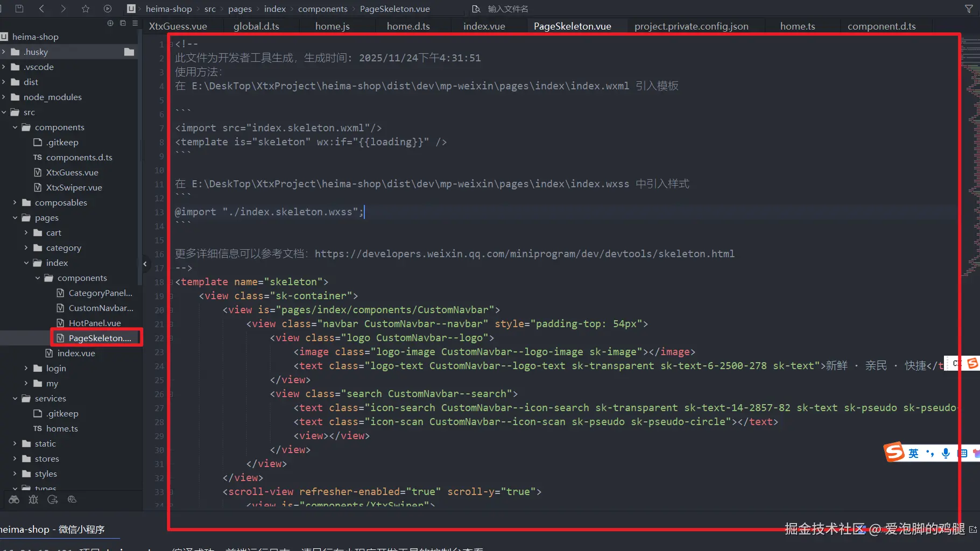980x551 pixels.
Task: Expand the dist folder
Action: click(4, 82)
